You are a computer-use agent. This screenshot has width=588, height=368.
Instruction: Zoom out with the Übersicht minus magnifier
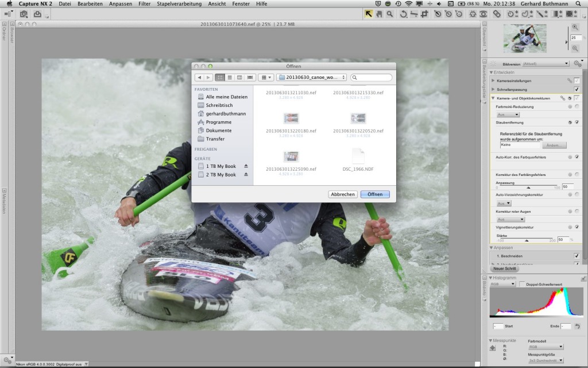[x=575, y=48]
